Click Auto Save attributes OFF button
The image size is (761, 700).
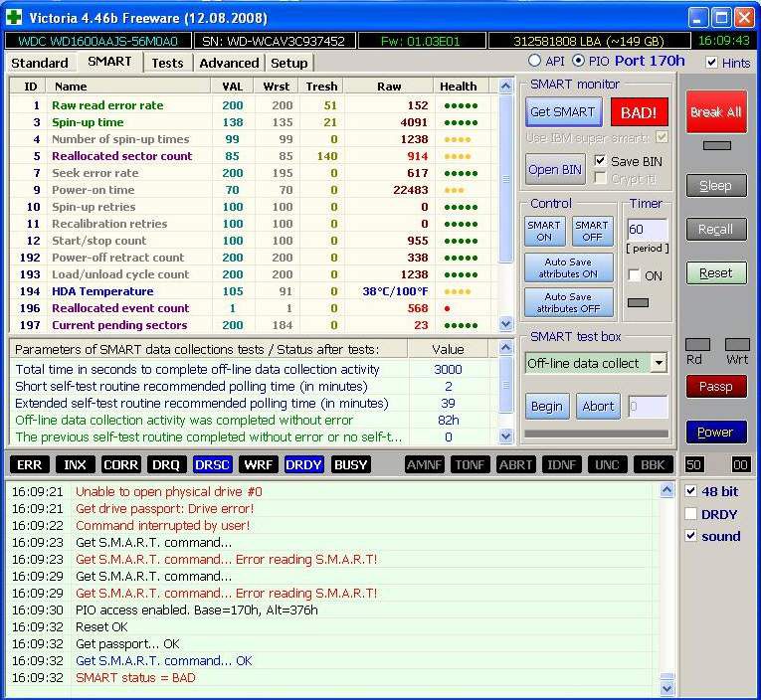pos(568,302)
